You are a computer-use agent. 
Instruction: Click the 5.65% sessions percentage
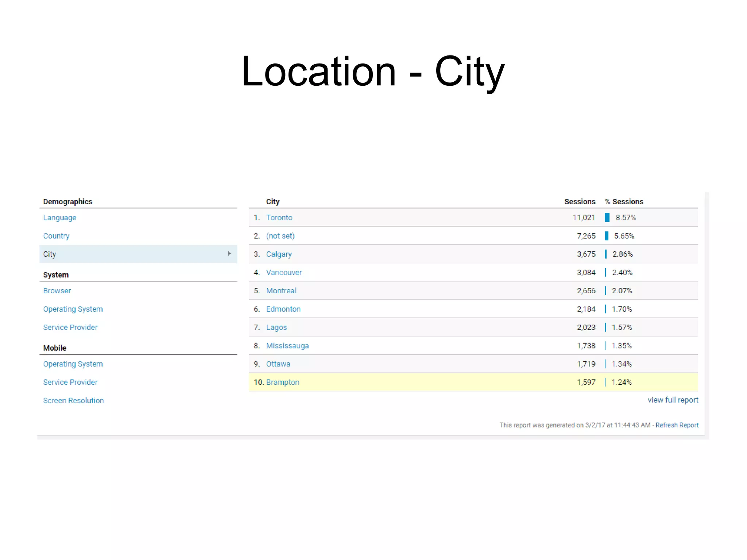tap(624, 236)
